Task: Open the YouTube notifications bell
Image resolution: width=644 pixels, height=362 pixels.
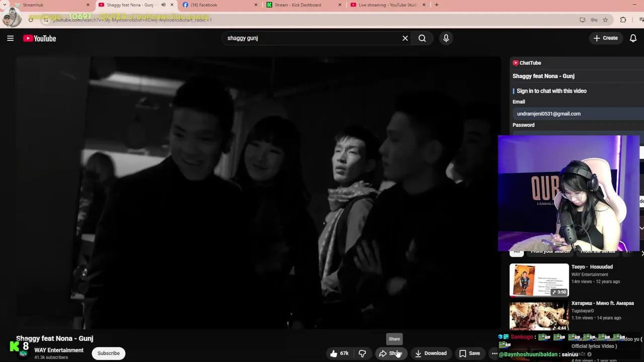Action: click(x=633, y=38)
